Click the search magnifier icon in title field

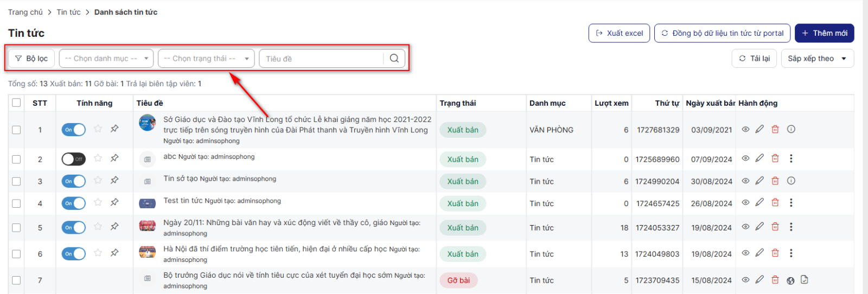click(394, 59)
